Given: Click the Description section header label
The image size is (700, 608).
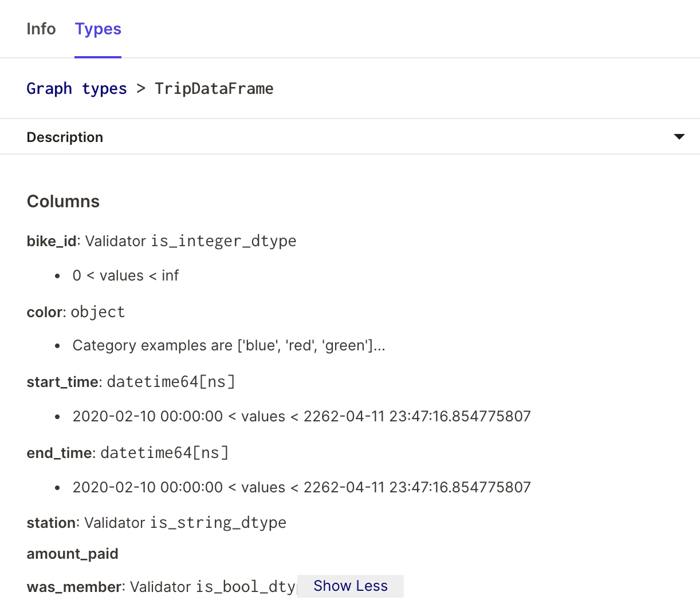Looking at the screenshot, I should click(65, 137).
